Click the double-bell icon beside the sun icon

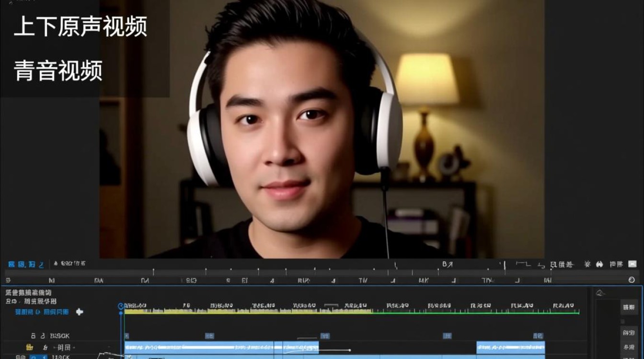[x=599, y=264]
